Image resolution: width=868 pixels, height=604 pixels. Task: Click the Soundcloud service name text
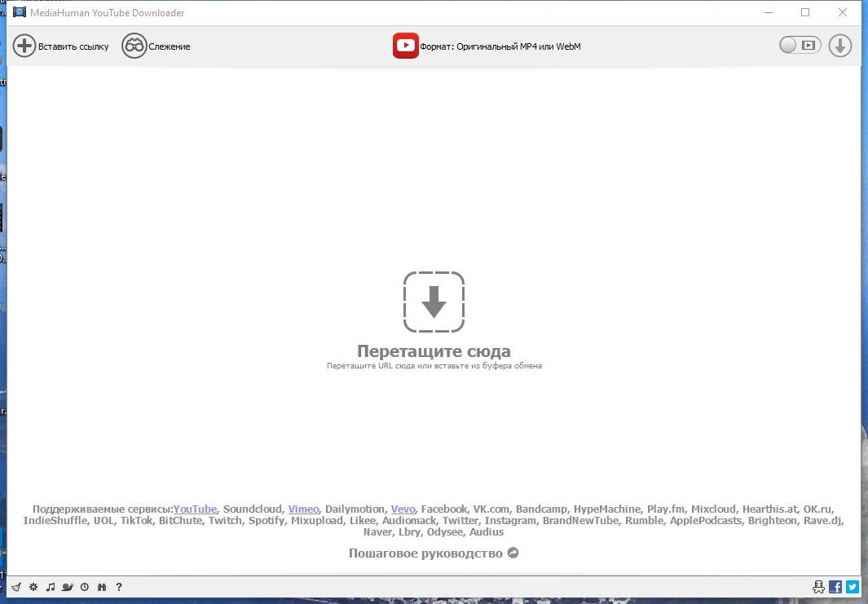[x=253, y=509]
